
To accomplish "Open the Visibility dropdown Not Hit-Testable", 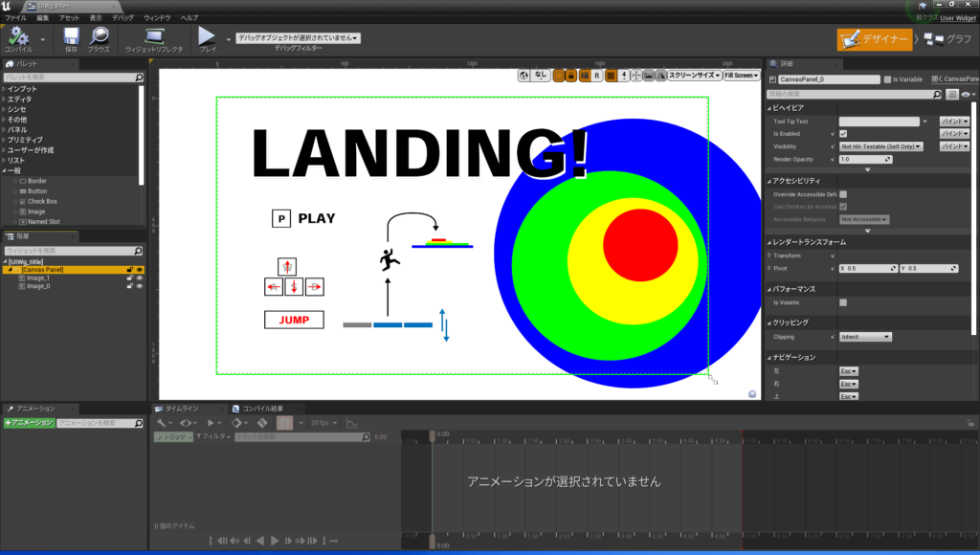I will tap(880, 146).
